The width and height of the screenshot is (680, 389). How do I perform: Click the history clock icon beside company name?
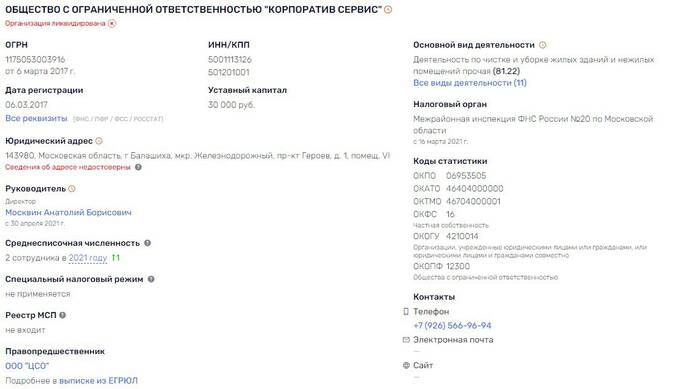coord(388,9)
